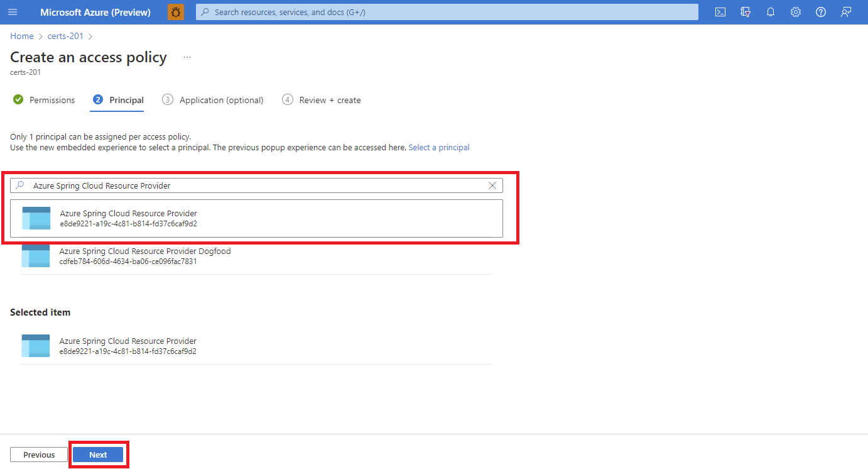Viewport: 868px width, 469px height.
Task: Click the Next button
Action: [98, 455]
